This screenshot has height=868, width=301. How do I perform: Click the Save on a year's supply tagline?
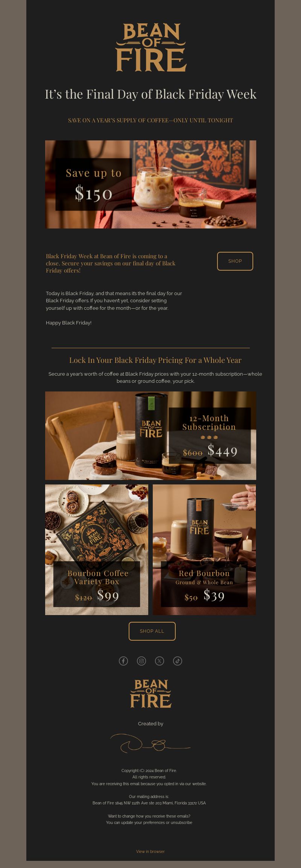pos(150,120)
